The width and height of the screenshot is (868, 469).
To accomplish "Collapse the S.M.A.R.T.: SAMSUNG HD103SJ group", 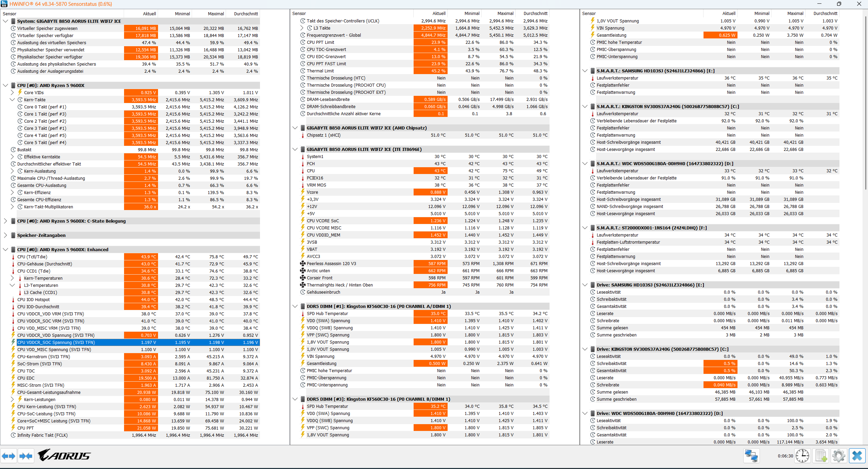I will coord(585,71).
